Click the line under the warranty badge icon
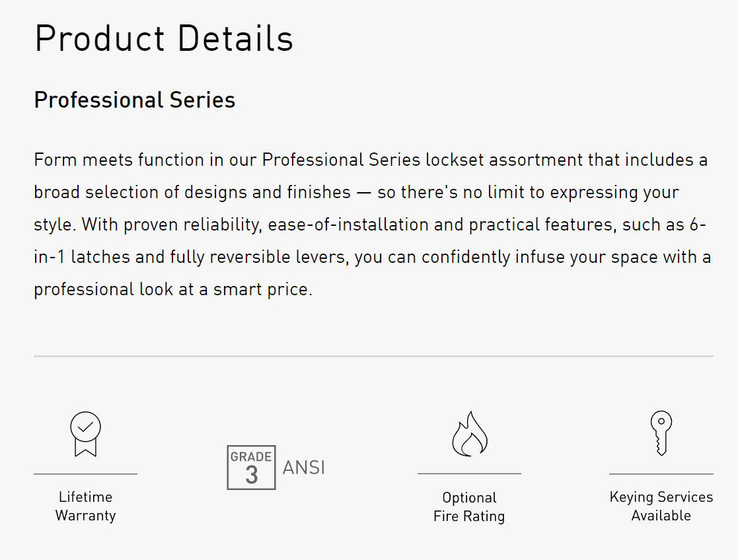Image resolution: width=738 pixels, height=560 pixels. point(86,473)
